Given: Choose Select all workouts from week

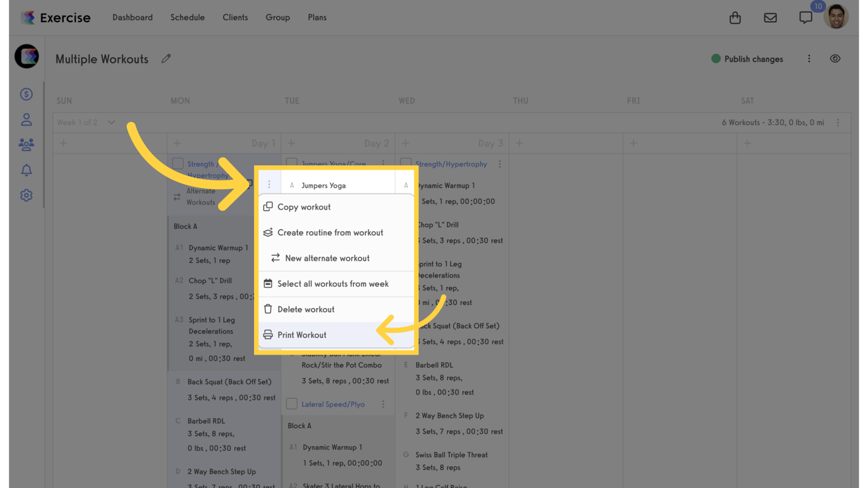Looking at the screenshot, I should (336, 284).
